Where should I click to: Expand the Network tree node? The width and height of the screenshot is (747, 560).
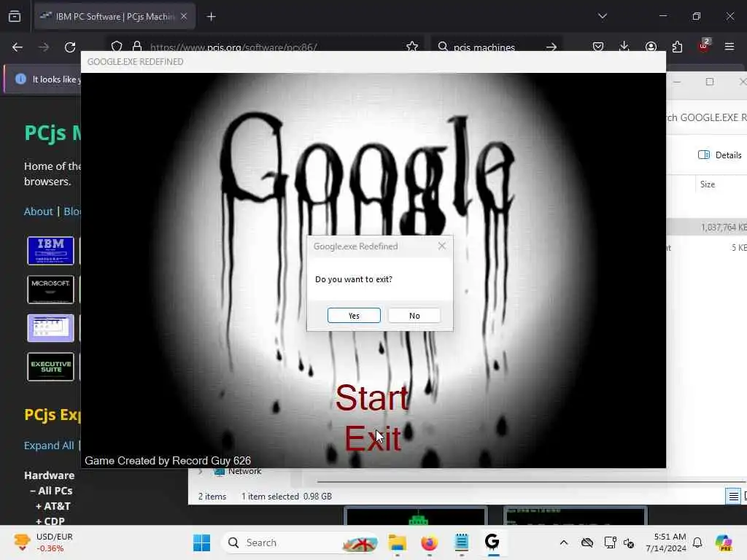[x=201, y=472]
